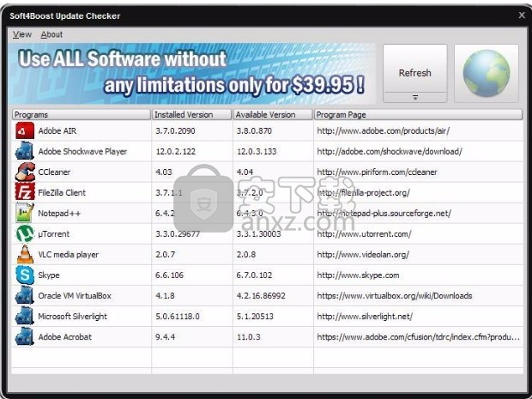Click available version 12.0.3.133
Image resolution: width=532 pixels, height=399 pixels.
point(257,151)
